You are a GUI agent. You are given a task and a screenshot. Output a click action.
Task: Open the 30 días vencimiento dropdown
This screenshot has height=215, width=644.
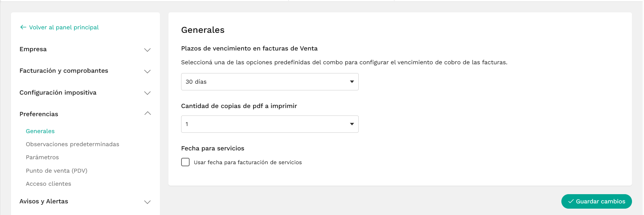(270, 82)
